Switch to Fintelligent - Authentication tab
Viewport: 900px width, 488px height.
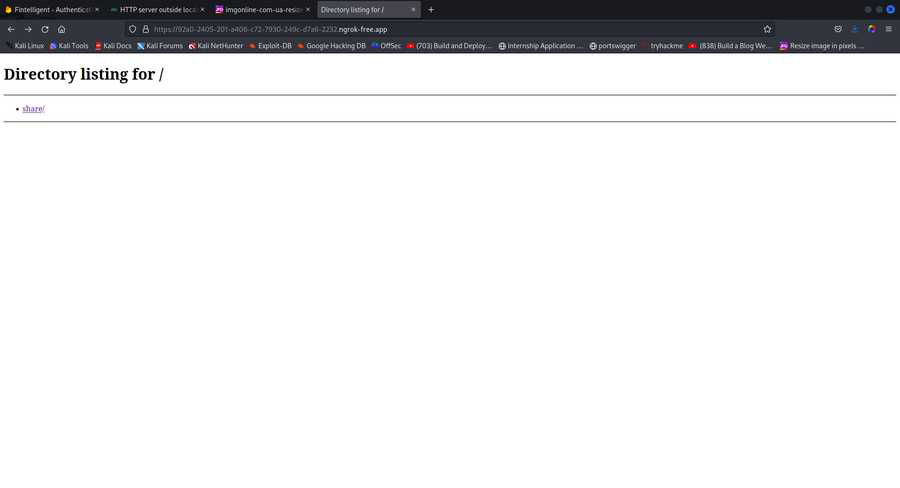point(51,10)
